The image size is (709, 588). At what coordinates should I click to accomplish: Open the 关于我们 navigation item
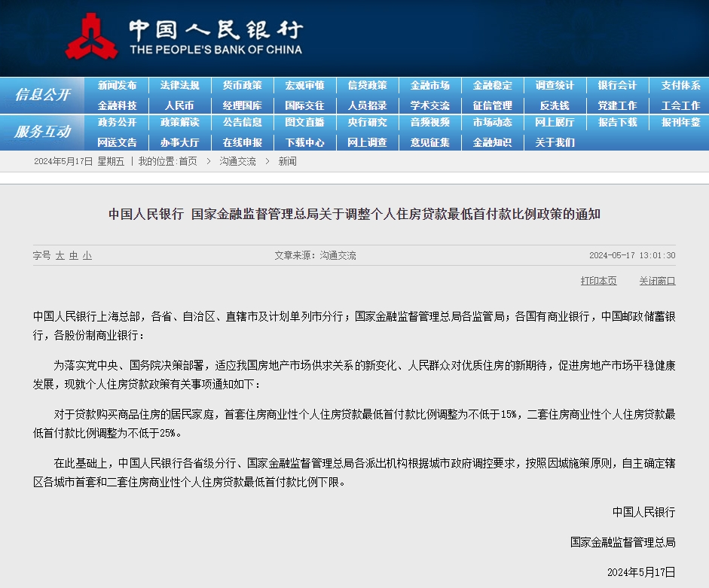(x=555, y=142)
